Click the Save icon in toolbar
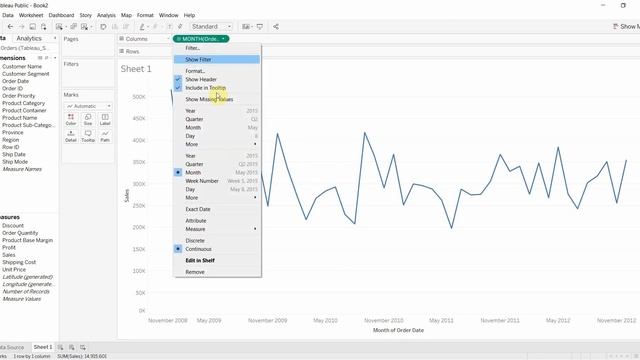The height and width of the screenshot is (360, 640). point(32,27)
